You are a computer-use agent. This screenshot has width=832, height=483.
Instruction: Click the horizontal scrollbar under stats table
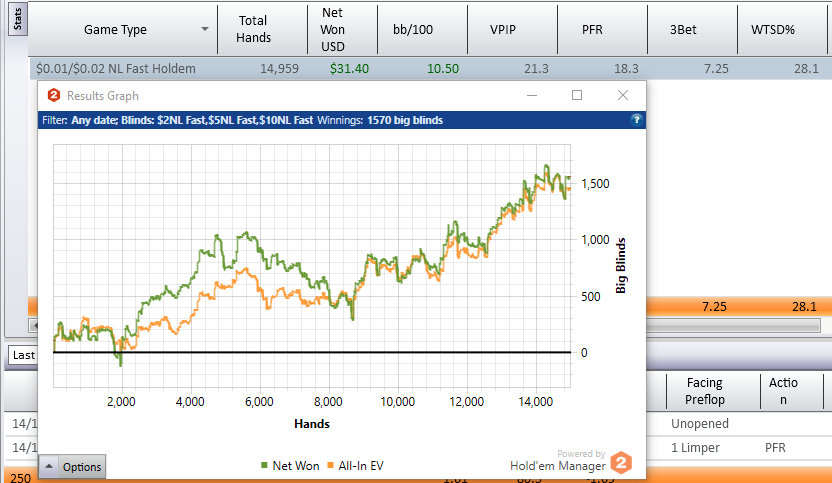pos(733,325)
